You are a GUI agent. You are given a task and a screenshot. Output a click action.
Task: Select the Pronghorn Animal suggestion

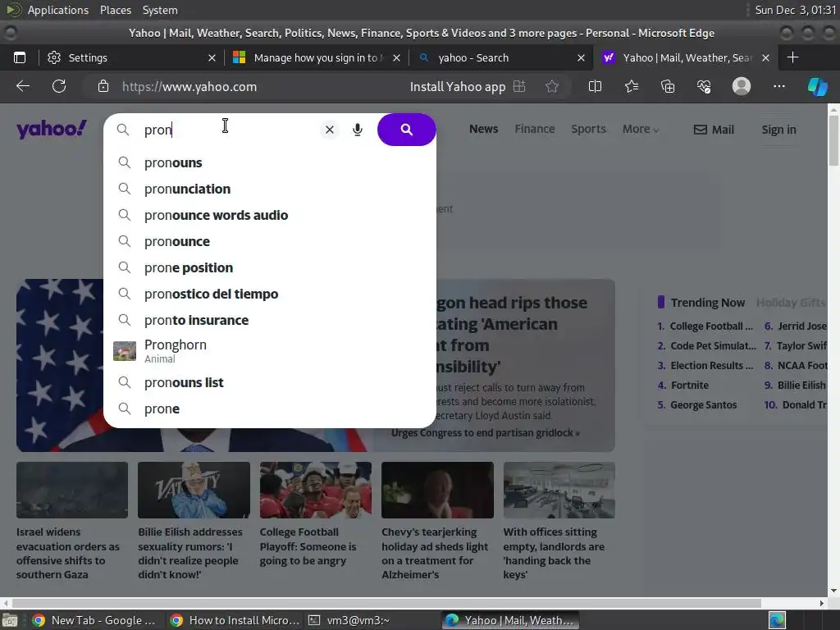click(269, 351)
